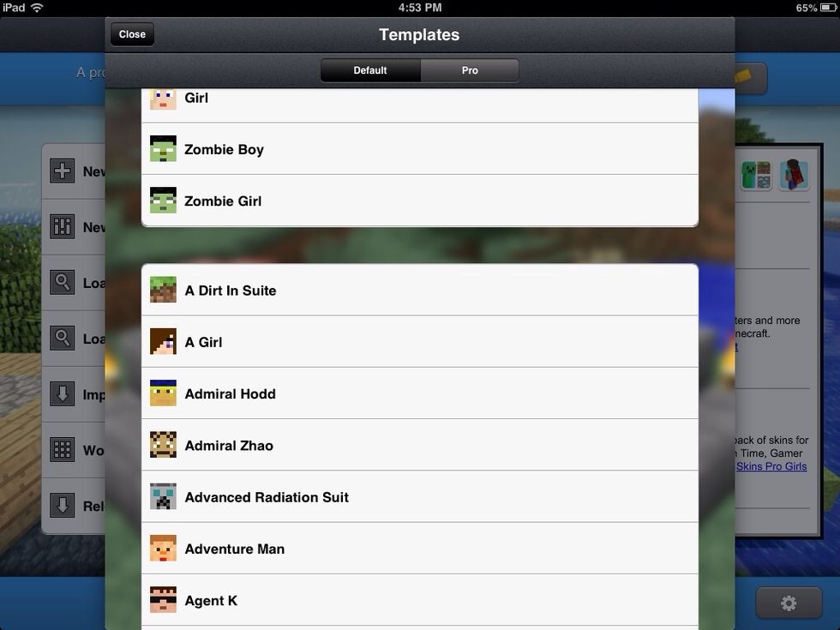Image resolution: width=840 pixels, height=630 pixels.
Task: Choose the Zombie Girl skin head icon
Action: pos(163,201)
